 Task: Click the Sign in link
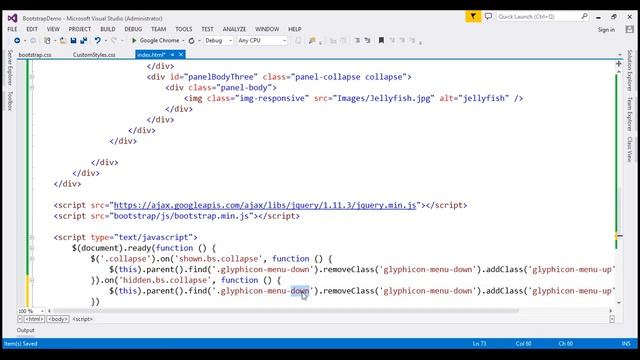pos(606,29)
